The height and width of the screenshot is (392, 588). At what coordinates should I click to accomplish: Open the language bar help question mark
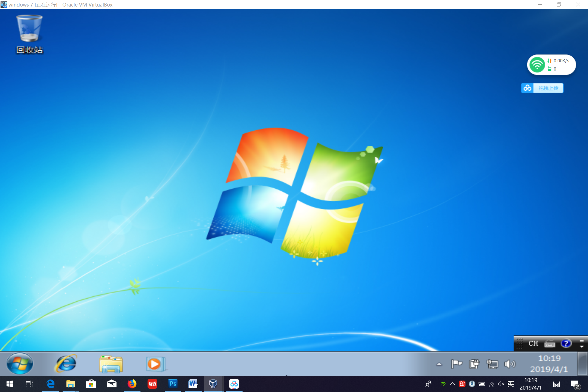(x=566, y=344)
